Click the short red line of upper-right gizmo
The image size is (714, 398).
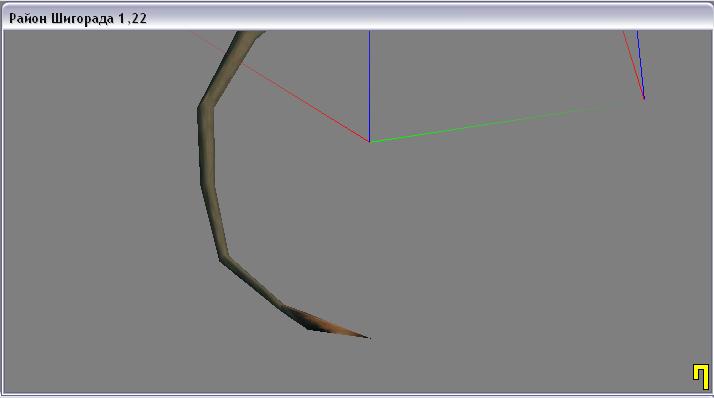click(633, 64)
